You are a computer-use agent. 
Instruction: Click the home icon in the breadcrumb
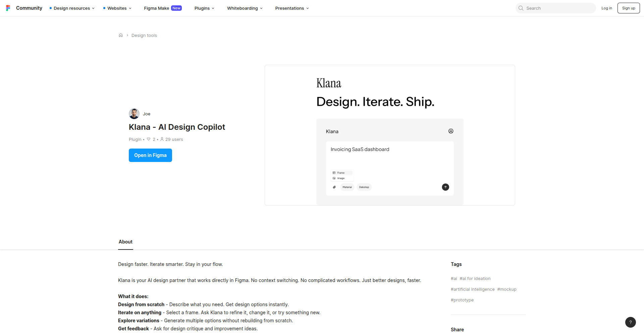(121, 35)
